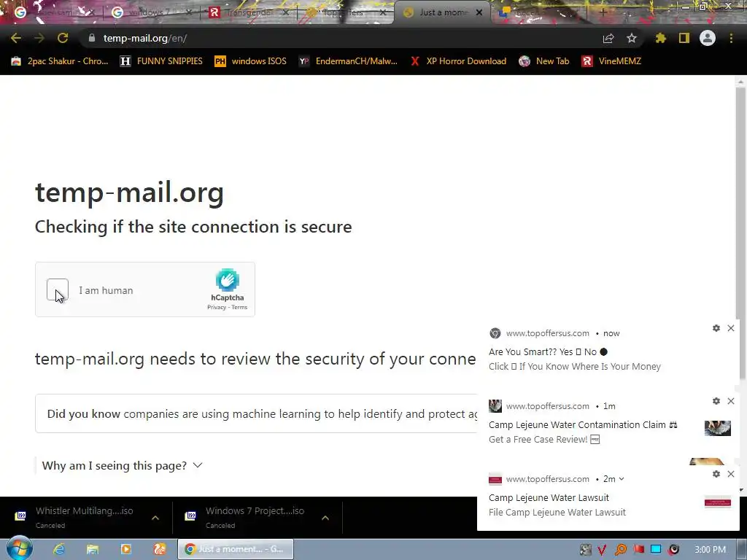Screen dimensions: 747x560
Task: Open the Extensions puzzle icon
Action: [x=660, y=38]
